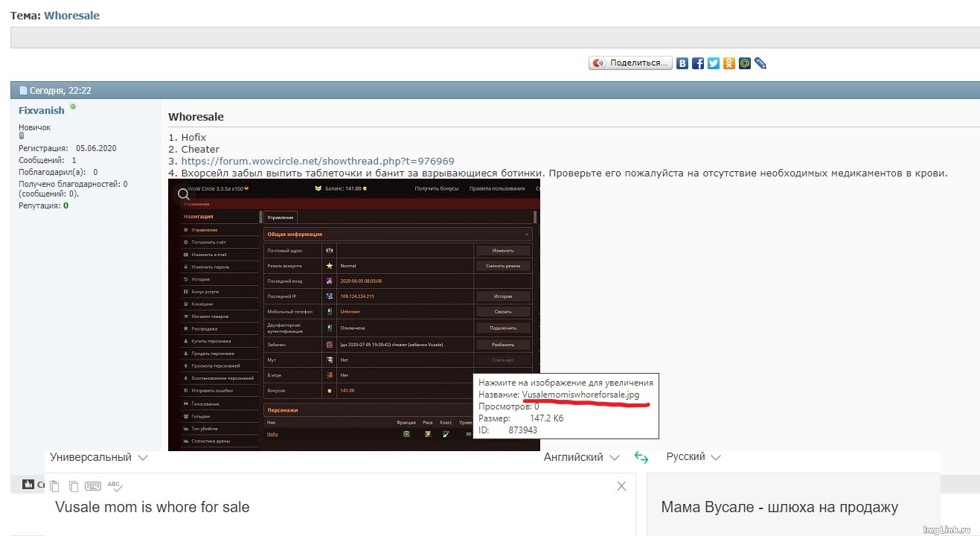The width and height of the screenshot is (980, 536).
Task: Click the blue pencil LiveJournal icon
Action: tap(760, 63)
